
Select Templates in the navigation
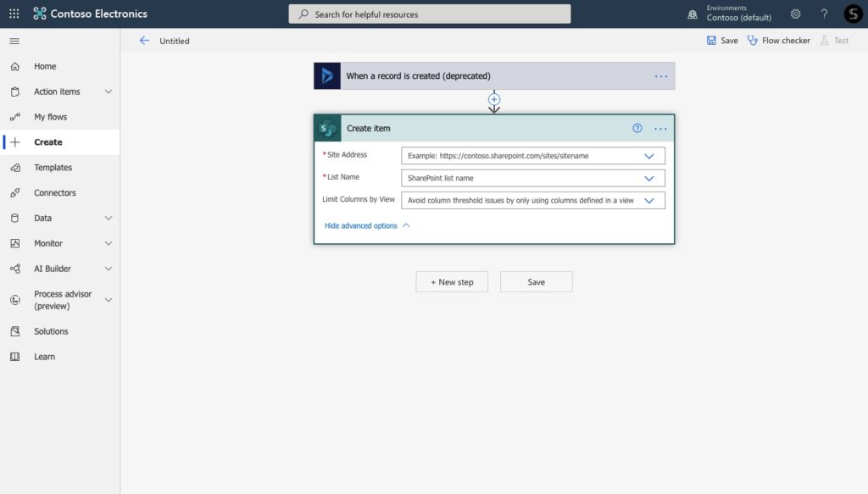click(x=53, y=168)
